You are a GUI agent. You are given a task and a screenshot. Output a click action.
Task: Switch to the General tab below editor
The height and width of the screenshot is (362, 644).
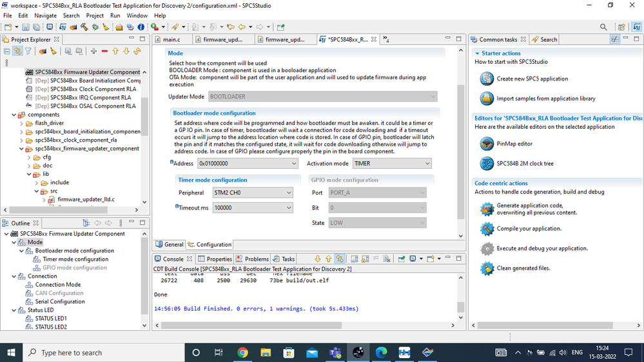pyautogui.click(x=169, y=244)
